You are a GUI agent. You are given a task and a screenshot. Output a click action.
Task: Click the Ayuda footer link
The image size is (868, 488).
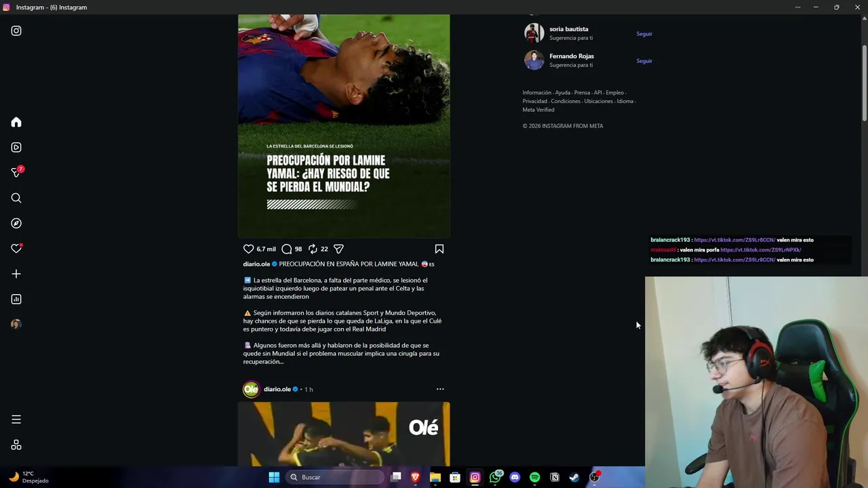pyautogui.click(x=563, y=93)
